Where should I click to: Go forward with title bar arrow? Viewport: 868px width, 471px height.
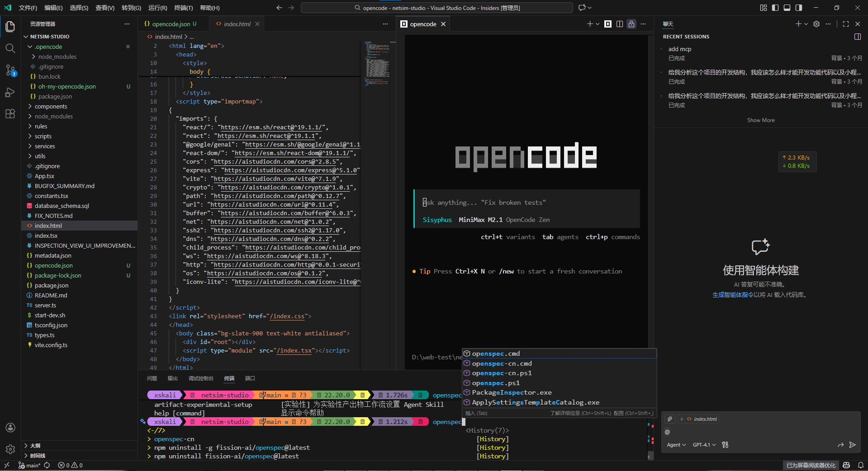click(x=291, y=8)
